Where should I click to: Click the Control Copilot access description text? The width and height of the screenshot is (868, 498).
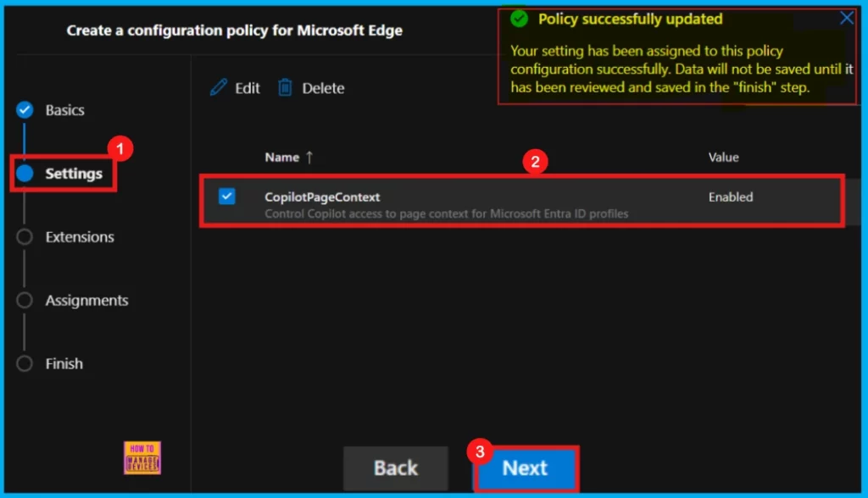[x=446, y=213]
